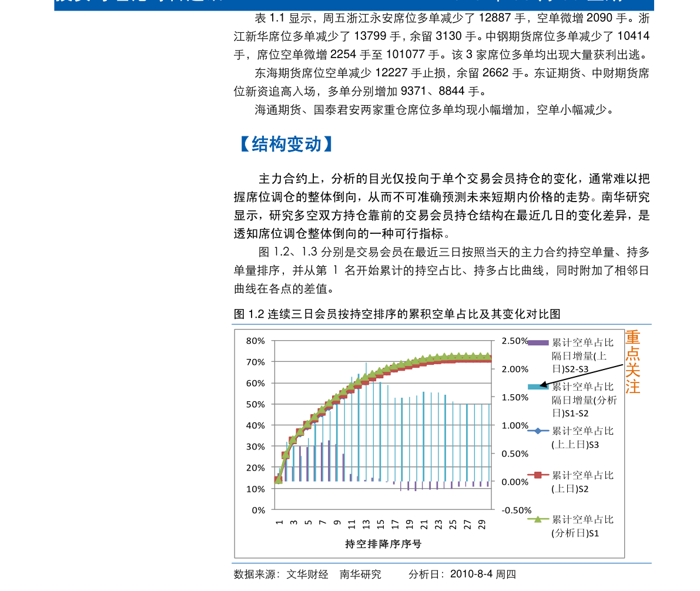Viewport: 700px width, 591px height.
Task: Click the orange 重点关注 annotation text
Action: pyautogui.click(x=632, y=361)
